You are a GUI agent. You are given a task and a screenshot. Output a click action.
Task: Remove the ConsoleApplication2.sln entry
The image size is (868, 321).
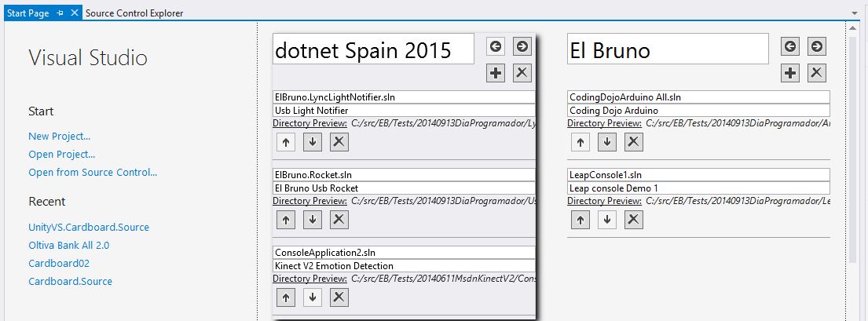[339, 297]
